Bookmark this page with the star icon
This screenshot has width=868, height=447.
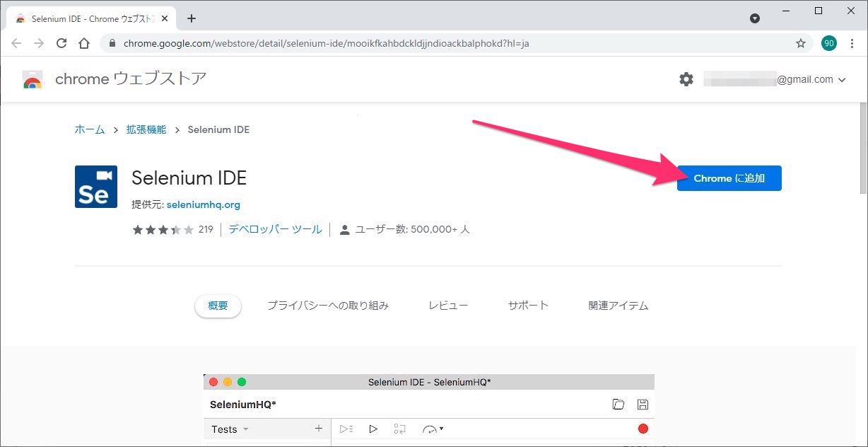click(800, 43)
